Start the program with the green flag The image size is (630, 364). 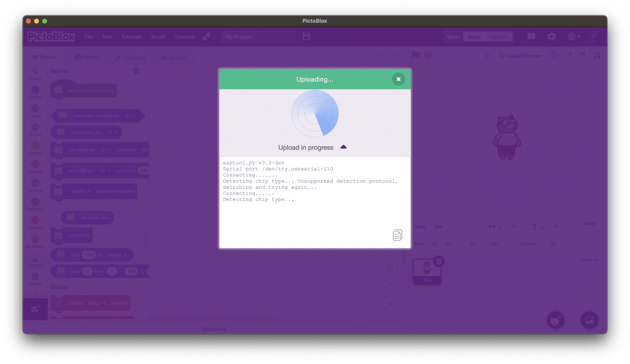click(x=415, y=55)
